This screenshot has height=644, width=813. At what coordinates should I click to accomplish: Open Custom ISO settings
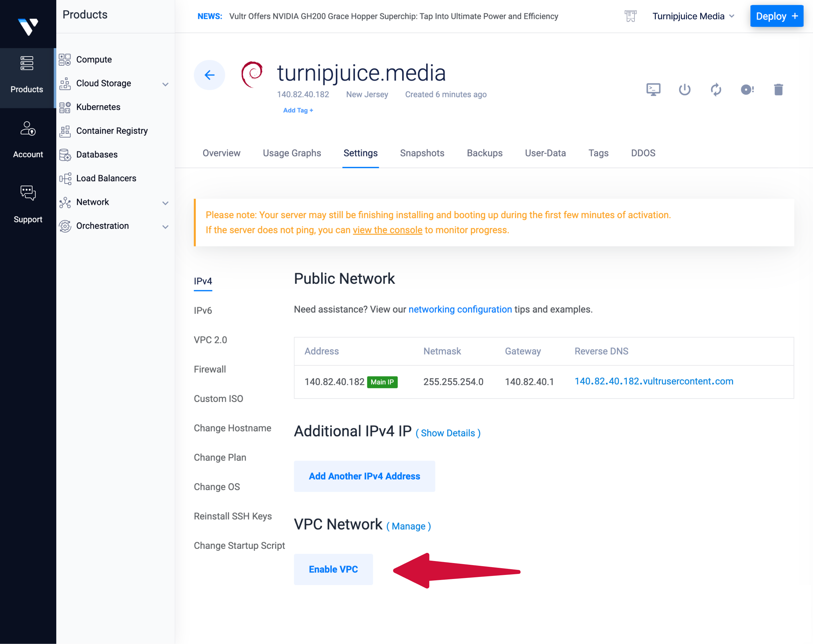(218, 399)
